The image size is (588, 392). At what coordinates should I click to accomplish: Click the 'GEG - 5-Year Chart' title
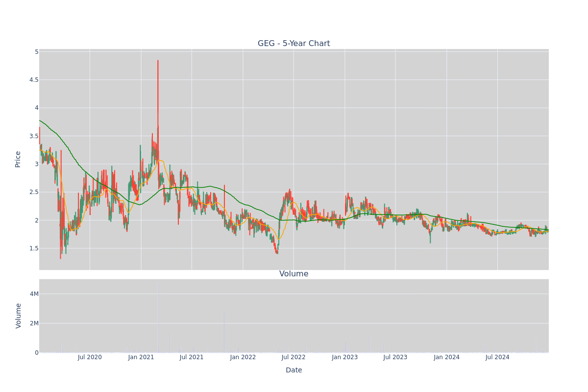click(294, 44)
